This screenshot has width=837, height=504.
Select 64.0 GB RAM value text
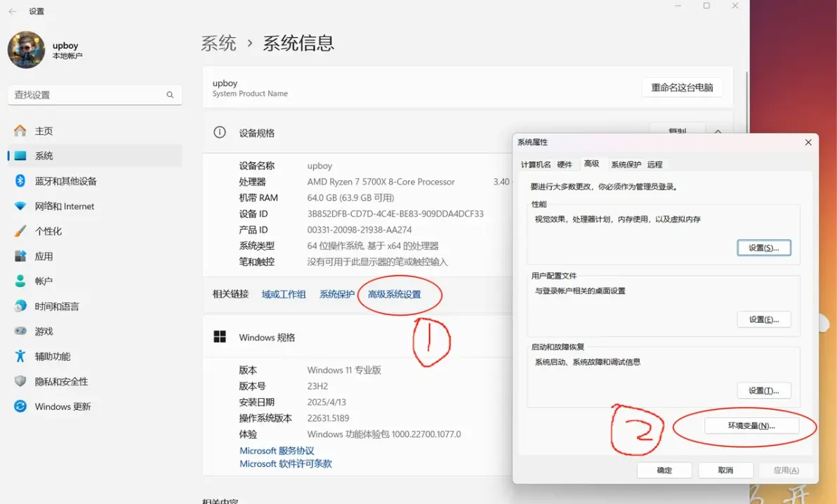pos(350,197)
